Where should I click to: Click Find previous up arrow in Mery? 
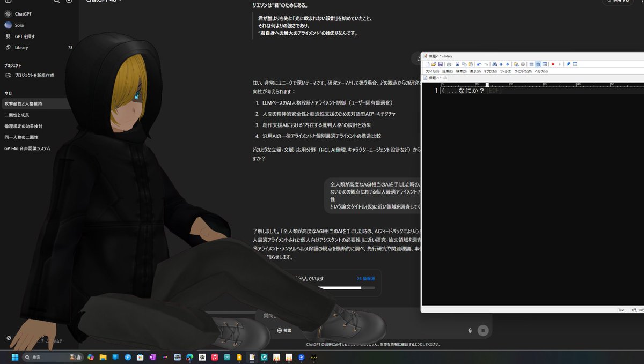click(x=501, y=64)
